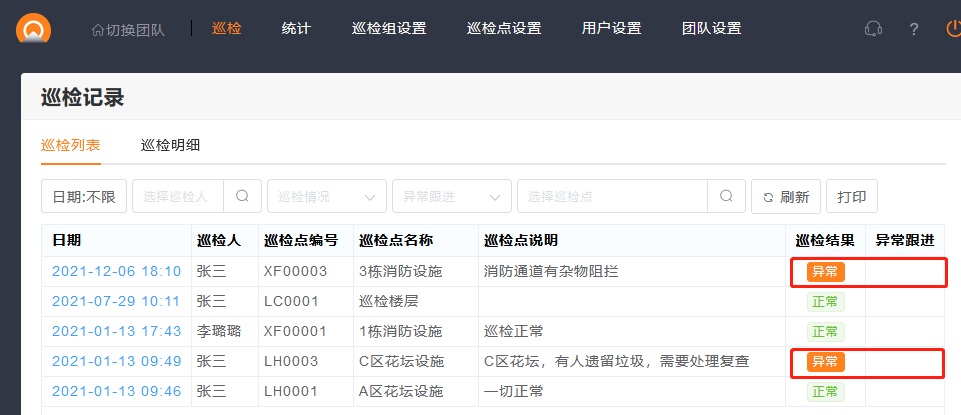961x415 pixels.
Task: Open the 日期:不限 date filter
Action: (x=84, y=197)
